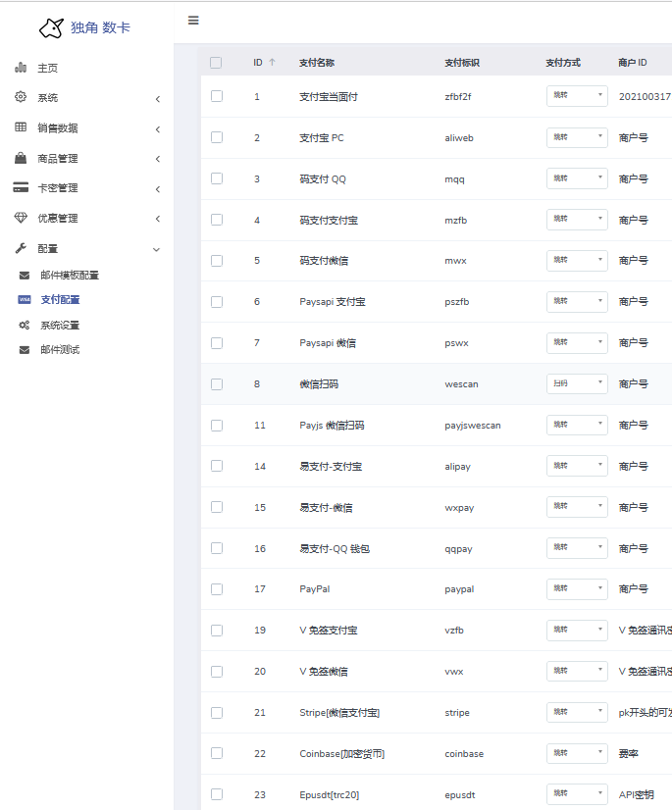Click the 优惠管理 diamond icon
Screen dimensions: 672x810
tap(21, 218)
